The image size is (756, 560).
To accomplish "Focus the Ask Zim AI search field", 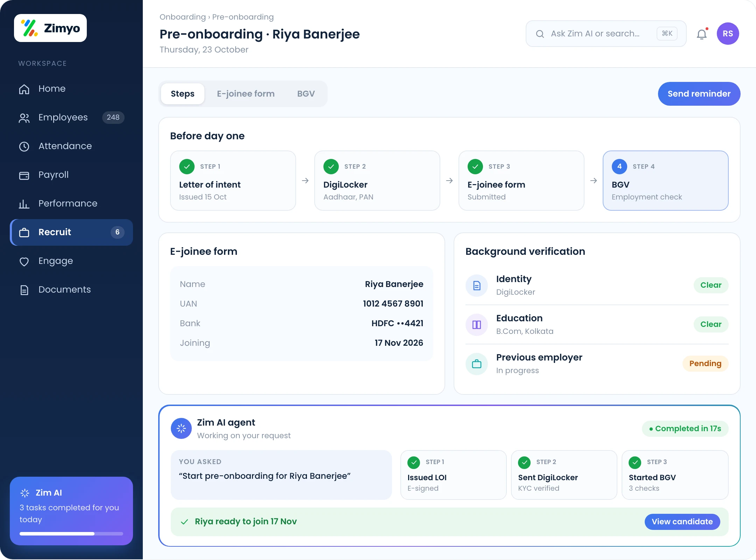I will (606, 34).
